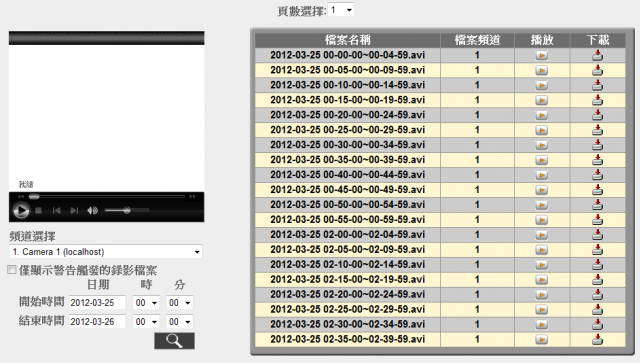Viewport: 640px width, 363px height.
Task: Open the end time hour dropdown
Action: [146, 322]
